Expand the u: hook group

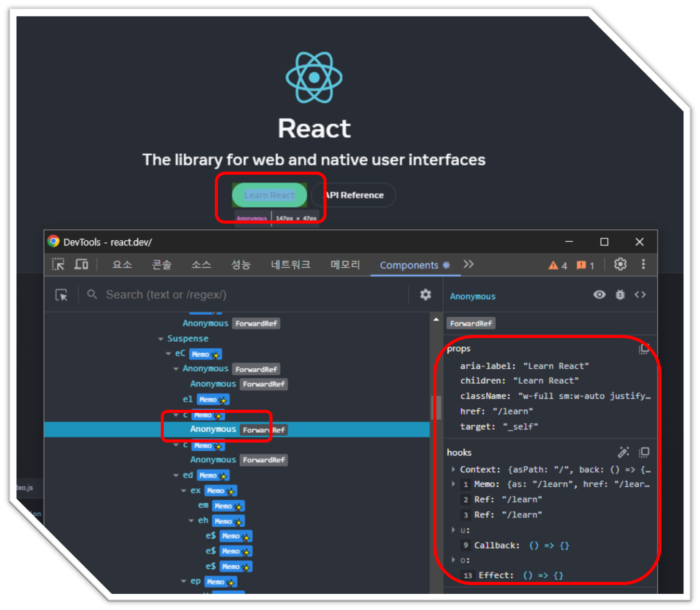coord(453,530)
